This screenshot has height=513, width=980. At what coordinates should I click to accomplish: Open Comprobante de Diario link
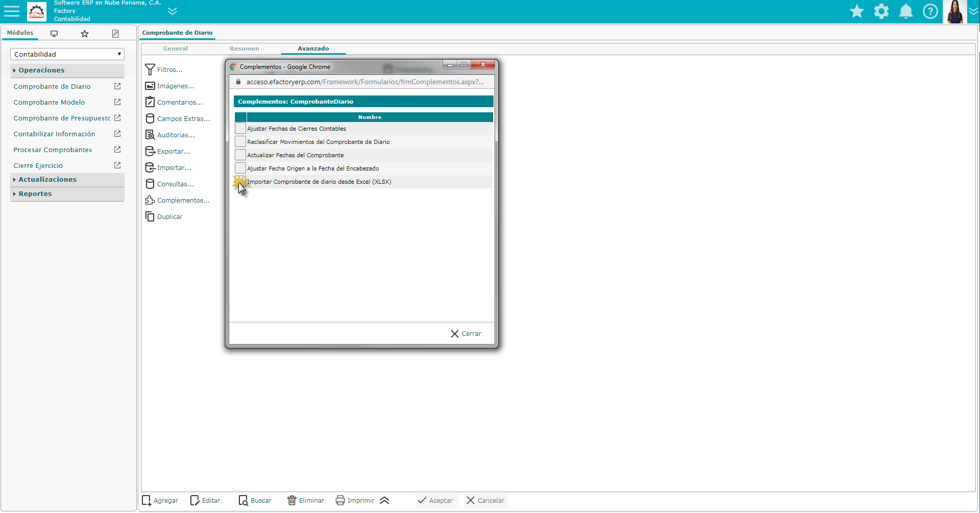click(52, 87)
